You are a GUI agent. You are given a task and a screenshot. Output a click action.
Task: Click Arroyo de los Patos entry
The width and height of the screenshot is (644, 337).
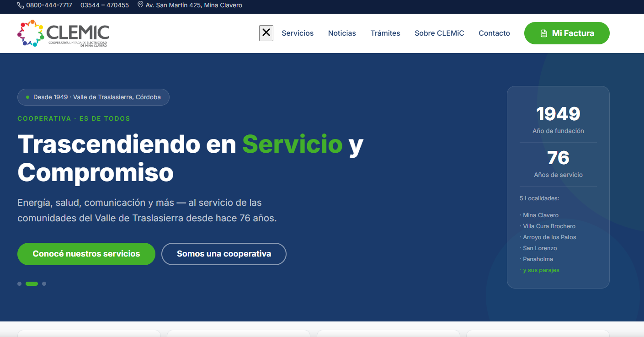(549, 237)
